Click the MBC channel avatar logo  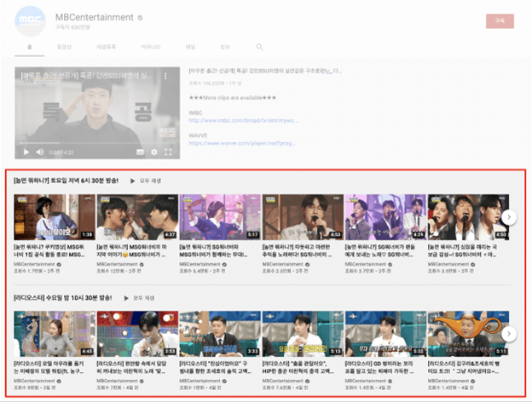click(x=30, y=21)
